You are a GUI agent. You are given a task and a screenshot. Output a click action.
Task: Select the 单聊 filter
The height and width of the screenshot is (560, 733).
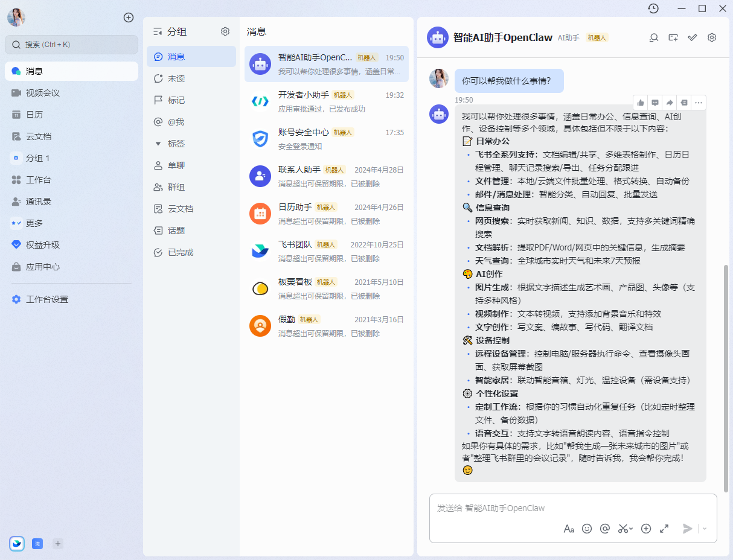(191, 165)
